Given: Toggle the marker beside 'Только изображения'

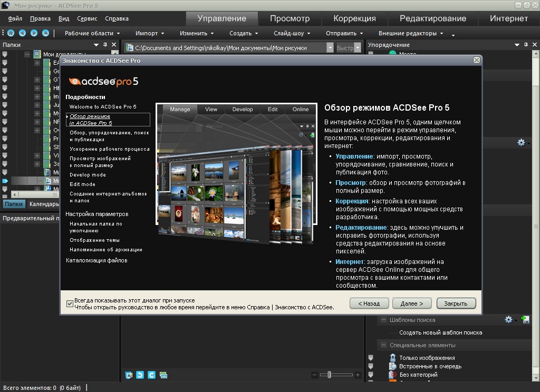Looking at the screenshot, I should [371, 358].
